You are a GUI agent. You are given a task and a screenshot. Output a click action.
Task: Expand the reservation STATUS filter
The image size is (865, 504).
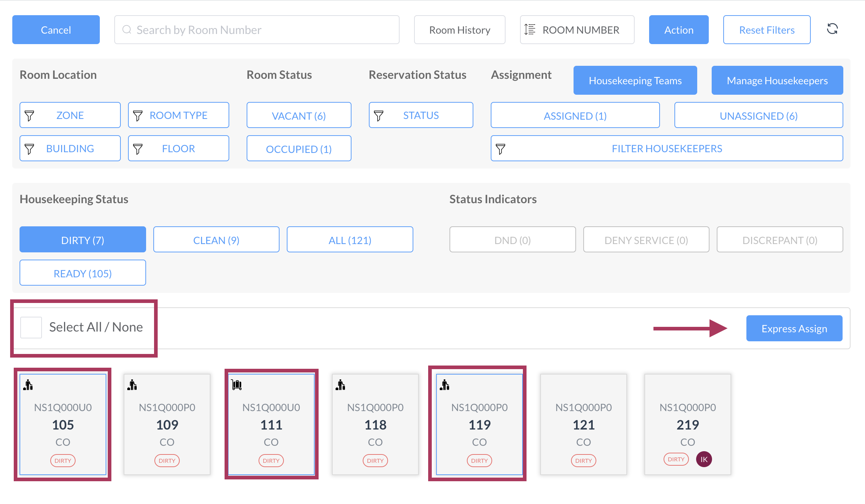coord(421,115)
